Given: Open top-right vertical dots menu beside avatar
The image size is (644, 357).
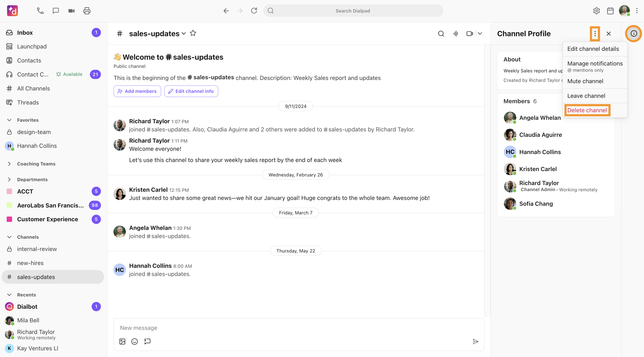Looking at the screenshot, I should [x=637, y=11].
